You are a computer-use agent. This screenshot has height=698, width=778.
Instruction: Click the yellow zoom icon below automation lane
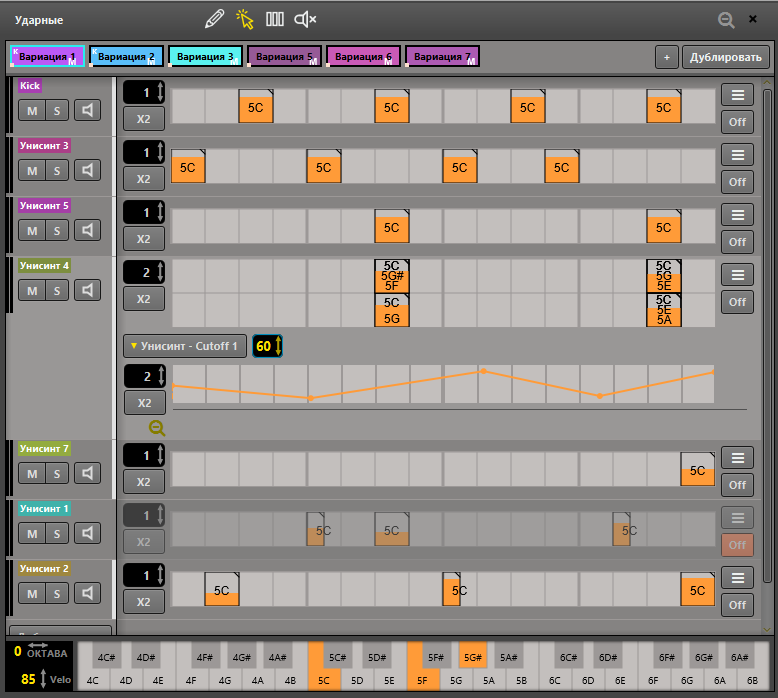tap(157, 428)
